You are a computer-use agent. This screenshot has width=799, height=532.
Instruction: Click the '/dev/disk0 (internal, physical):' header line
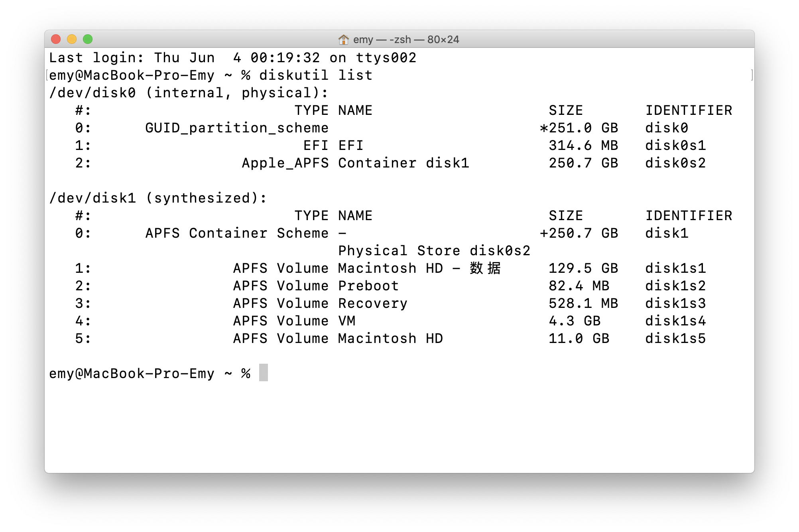pyautogui.click(x=188, y=93)
